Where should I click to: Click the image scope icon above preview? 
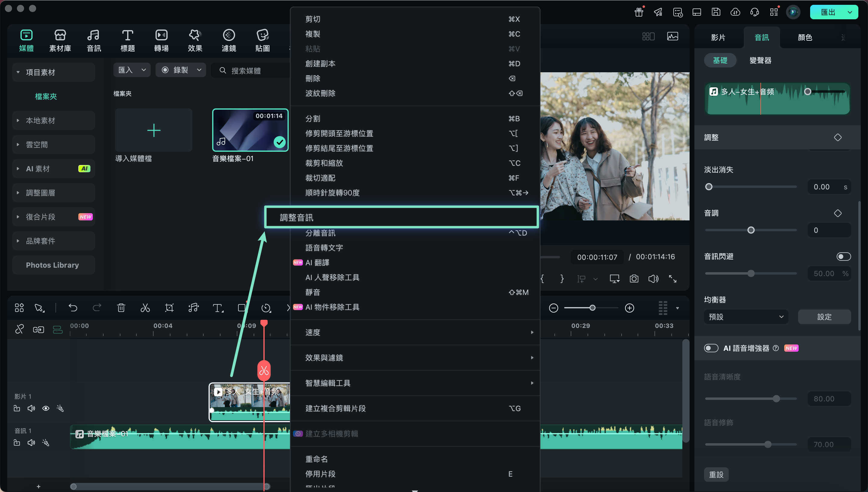coord(673,36)
